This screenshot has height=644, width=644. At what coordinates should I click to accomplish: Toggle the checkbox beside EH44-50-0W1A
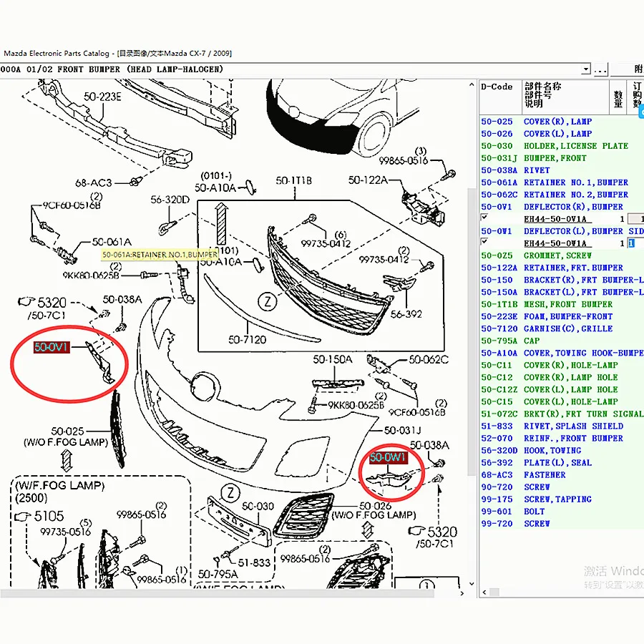pos(484,242)
